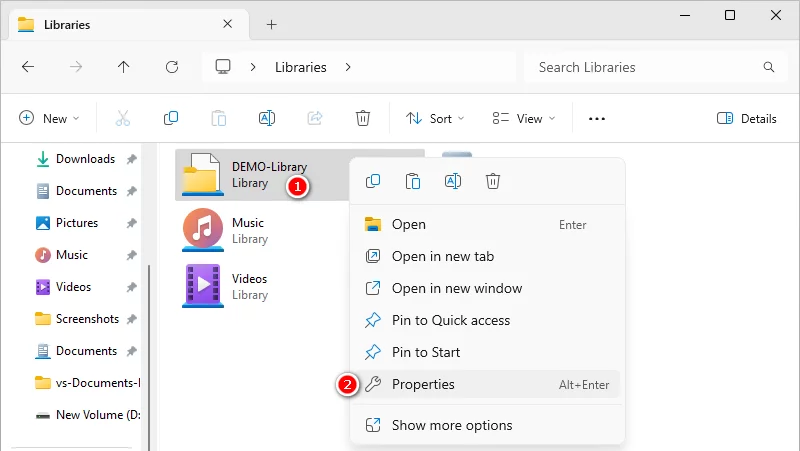This screenshot has height=451, width=800.
Task: Choose Show more options
Action: tap(487, 425)
